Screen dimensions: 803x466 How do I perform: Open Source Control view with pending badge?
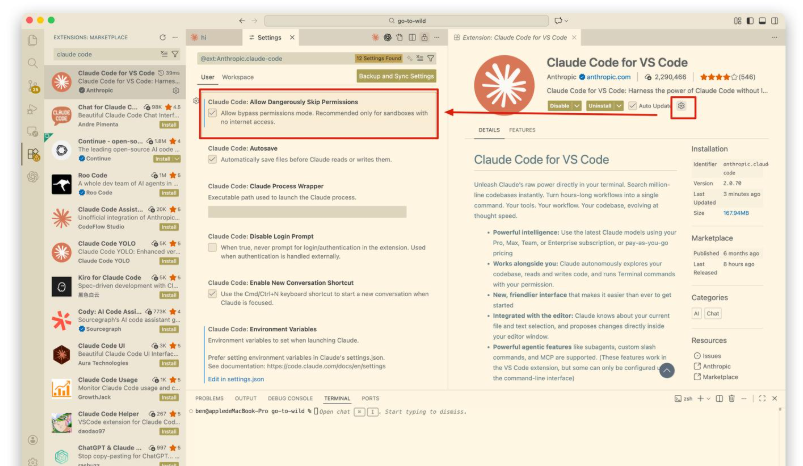[33, 86]
